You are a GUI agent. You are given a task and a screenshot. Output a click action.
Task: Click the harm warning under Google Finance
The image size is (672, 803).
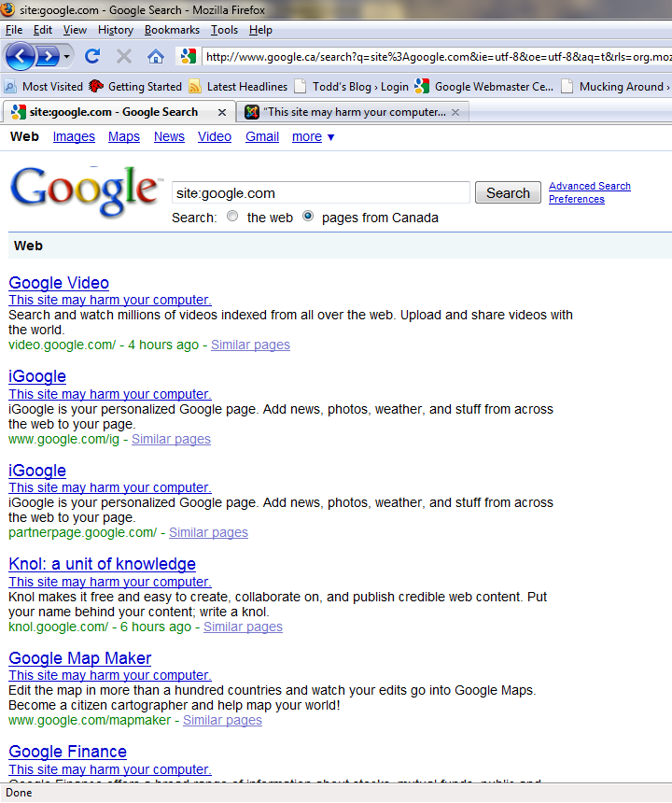pos(110,769)
